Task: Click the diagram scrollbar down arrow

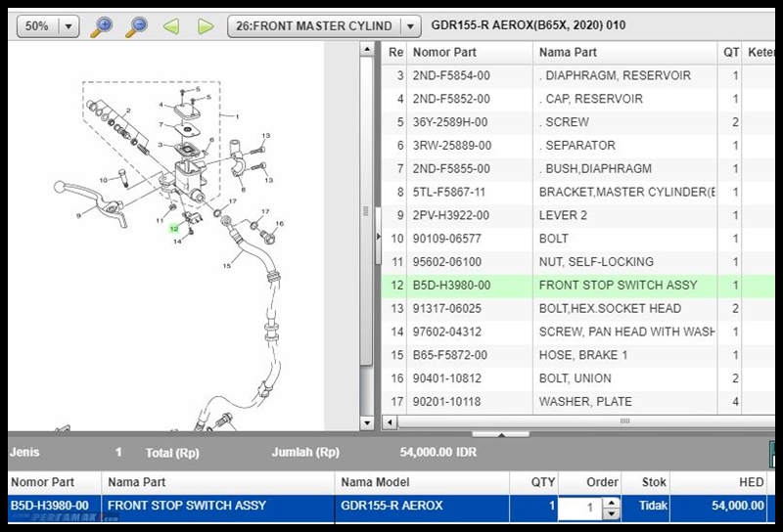Action: (x=367, y=423)
